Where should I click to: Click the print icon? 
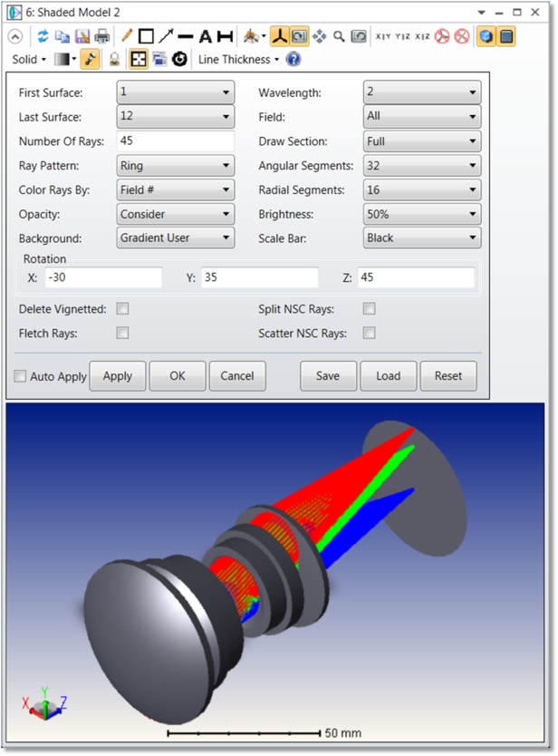[x=101, y=36]
